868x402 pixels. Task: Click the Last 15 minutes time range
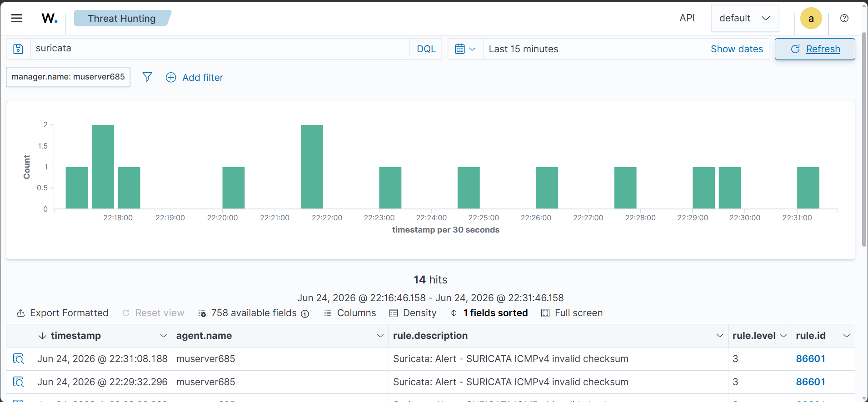(x=524, y=49)
